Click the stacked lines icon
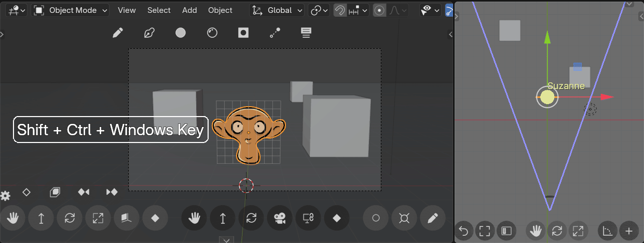The image size is (644, 243). point(306,33)
